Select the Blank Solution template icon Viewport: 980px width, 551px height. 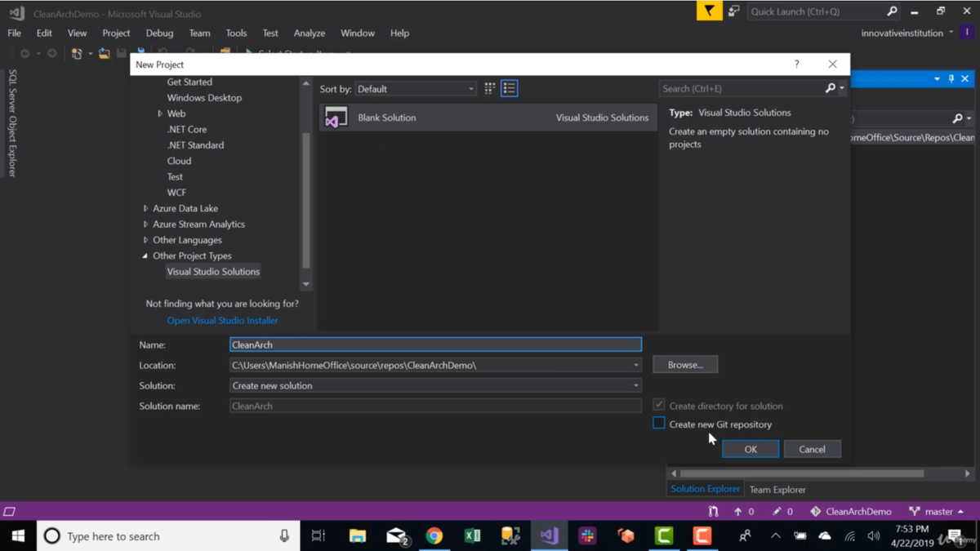pyautogui.click(x=336, y=118)
